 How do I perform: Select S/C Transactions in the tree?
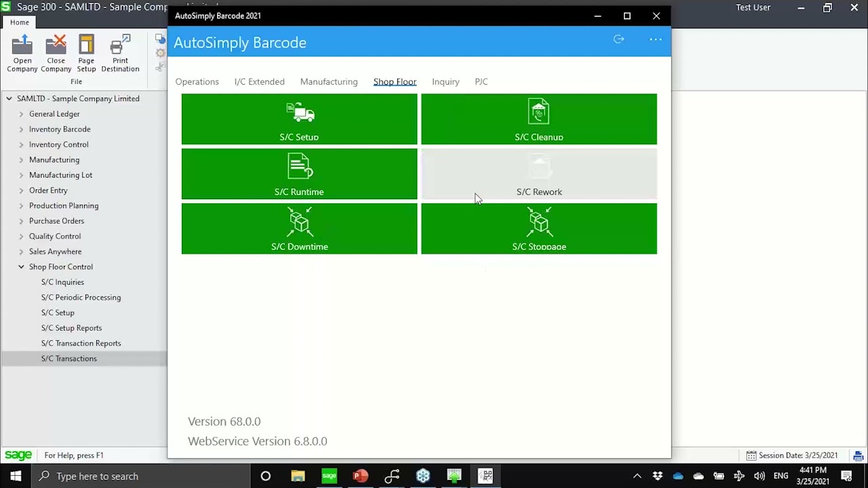pyautogui.click(x=68, y=359)
